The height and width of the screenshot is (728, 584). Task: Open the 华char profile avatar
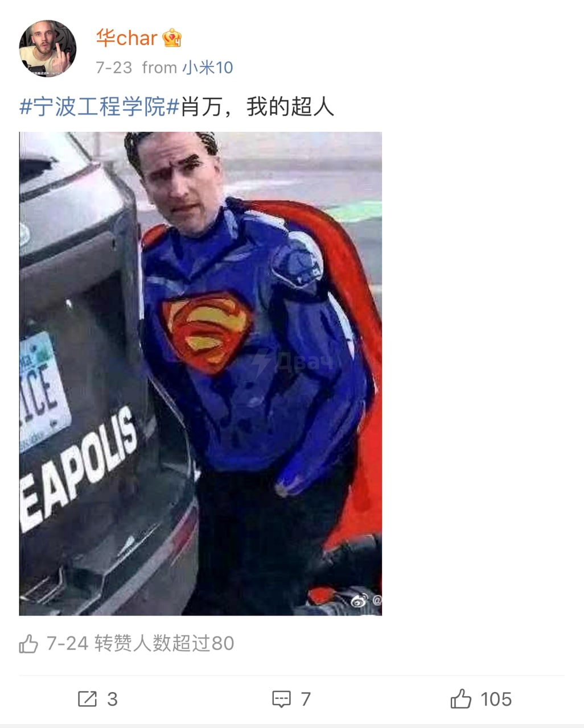47,49
